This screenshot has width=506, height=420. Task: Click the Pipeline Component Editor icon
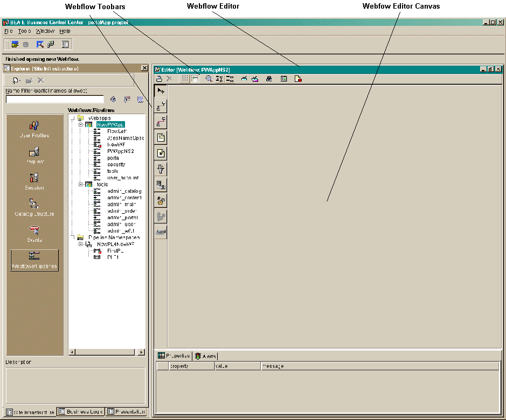pos(283,79)
